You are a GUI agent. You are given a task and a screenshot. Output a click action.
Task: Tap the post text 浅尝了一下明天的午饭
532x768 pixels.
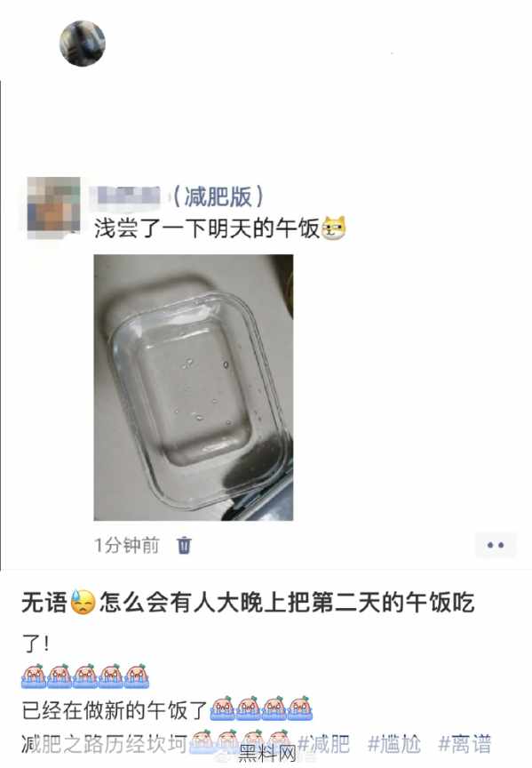point(207,228)
